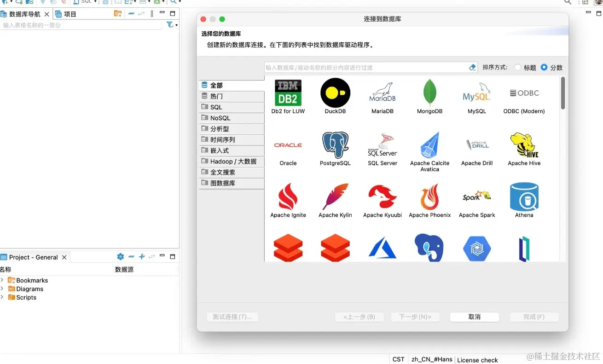Switch to SQL driver category
603x364 pixels.
pyautogui.click(x=232, y=107)
